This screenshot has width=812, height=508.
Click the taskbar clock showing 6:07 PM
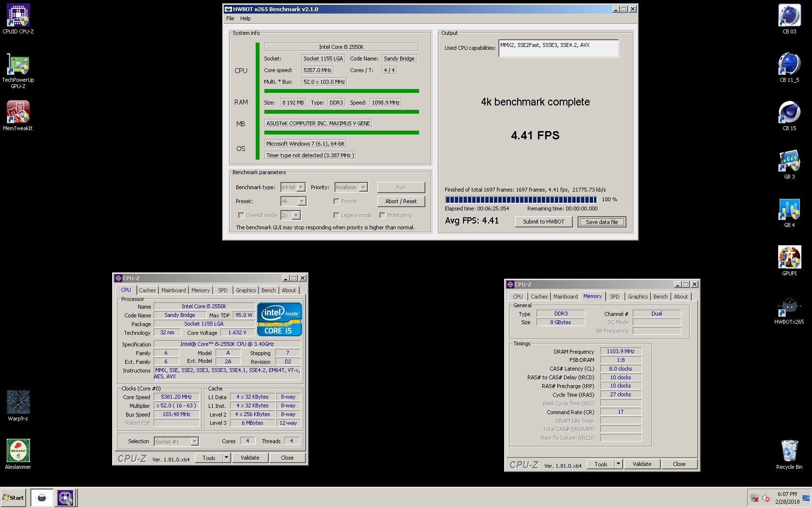tap(787, 498)
